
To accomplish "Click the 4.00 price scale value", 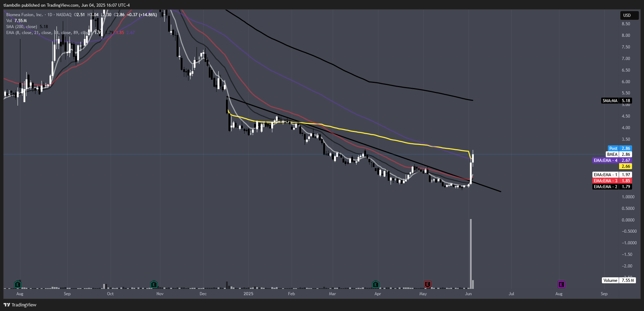I will [626, 128].
